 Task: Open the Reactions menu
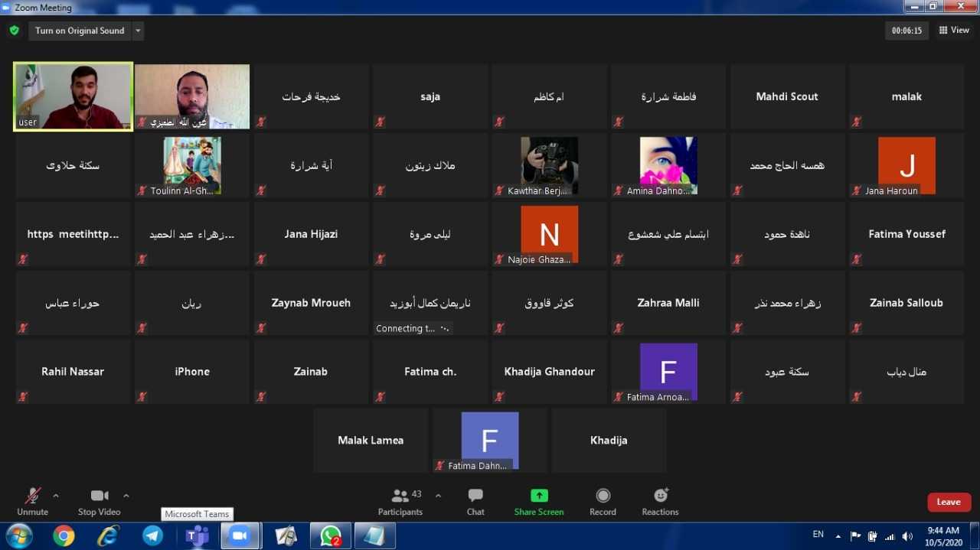pyautogui.click(x=660, y=496)
